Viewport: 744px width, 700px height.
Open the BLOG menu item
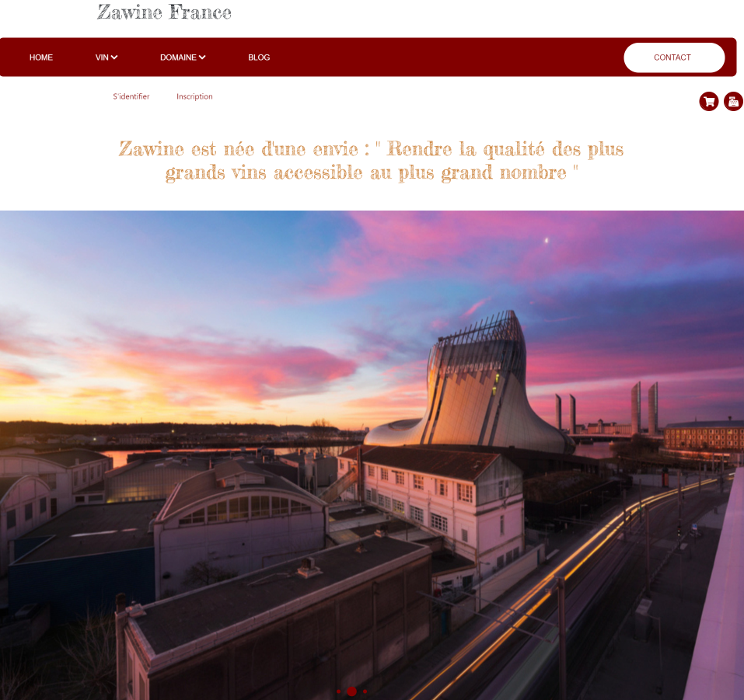pos(259,57)
